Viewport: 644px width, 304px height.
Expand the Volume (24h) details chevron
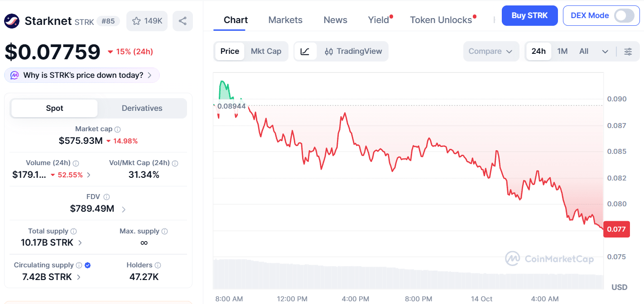coord(88,175)
